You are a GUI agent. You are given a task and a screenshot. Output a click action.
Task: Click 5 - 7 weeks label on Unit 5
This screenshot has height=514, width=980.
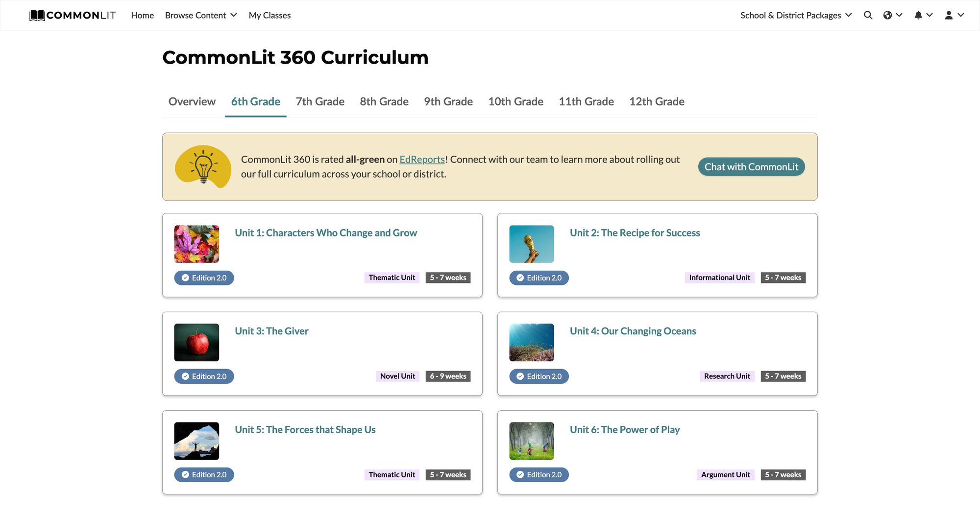point(448,474)
